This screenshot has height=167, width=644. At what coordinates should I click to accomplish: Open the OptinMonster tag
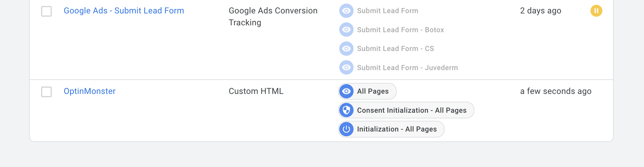click(x=90, y=91)
